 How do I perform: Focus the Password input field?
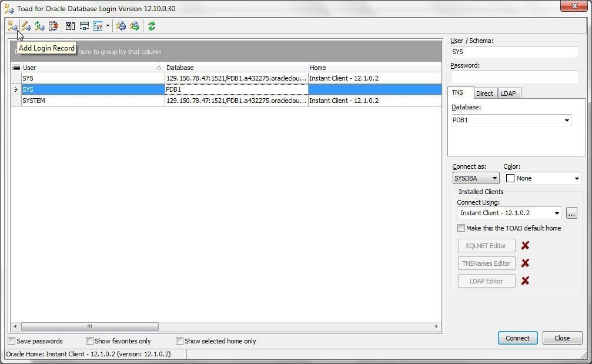pos(514,77)
